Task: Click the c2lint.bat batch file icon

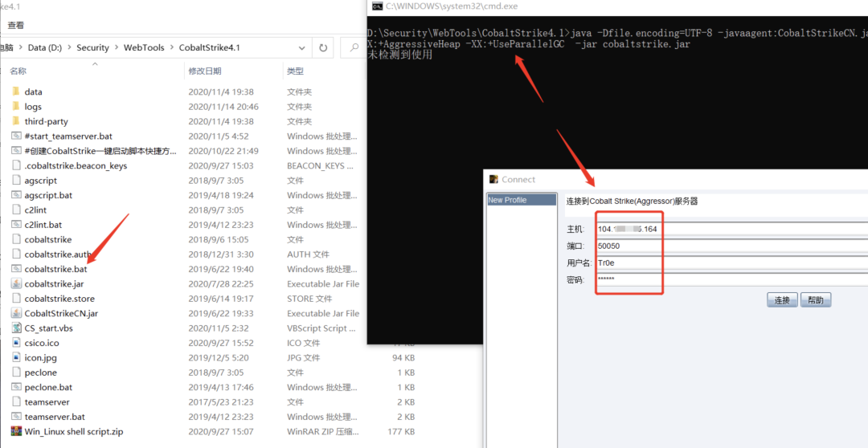Action: click(16, 225)
